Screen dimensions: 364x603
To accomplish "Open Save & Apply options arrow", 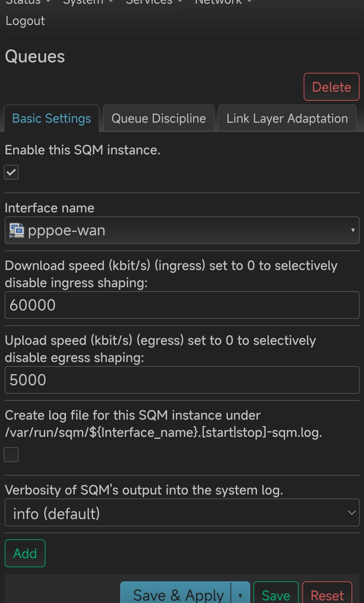I will tap(240, 595).
